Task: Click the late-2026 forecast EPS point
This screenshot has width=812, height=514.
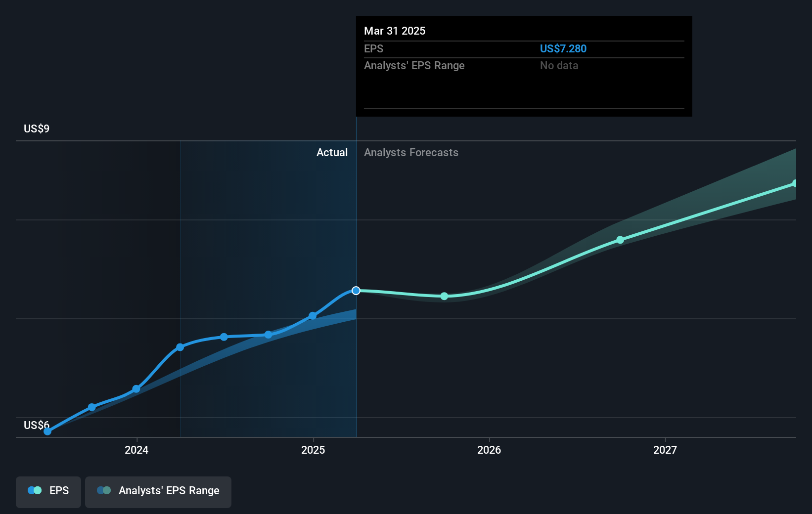Action: pos(620,240)
